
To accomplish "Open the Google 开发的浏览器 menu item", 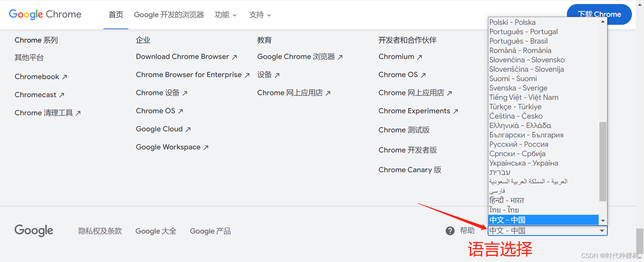I will (169, 15).
